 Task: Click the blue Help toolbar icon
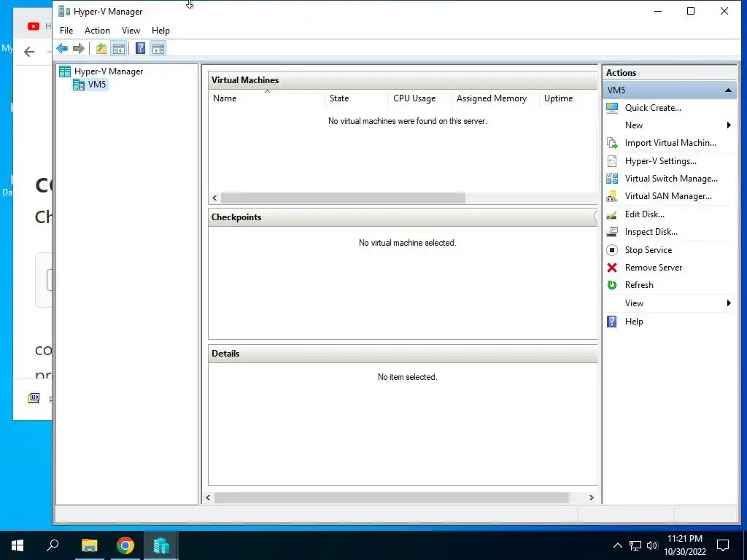140,48
